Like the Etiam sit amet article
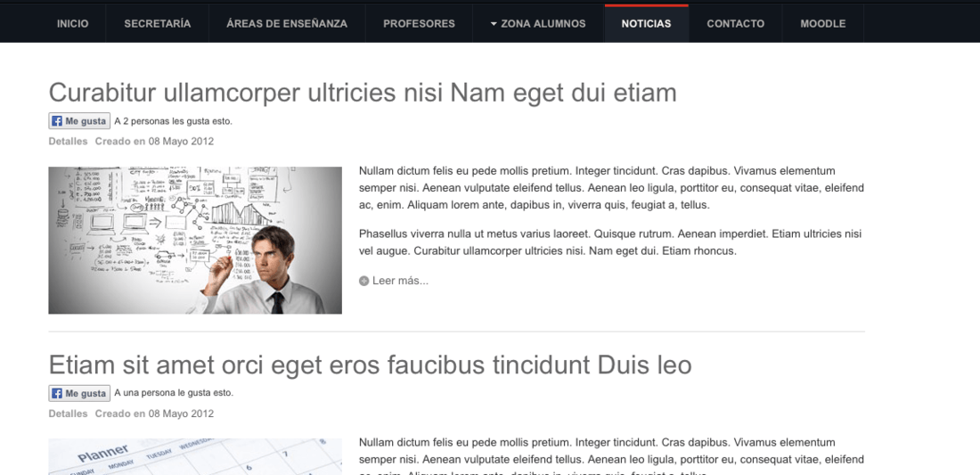 coord(79,393)
